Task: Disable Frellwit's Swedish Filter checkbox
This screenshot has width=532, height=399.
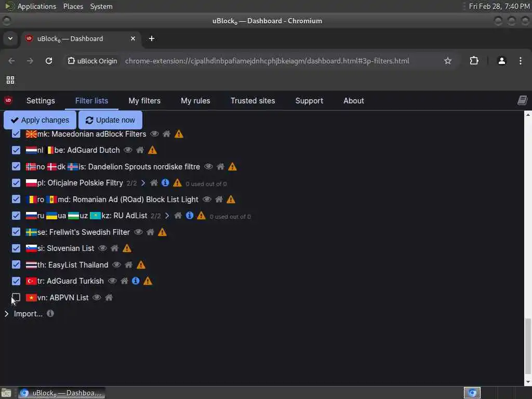Action: [x=16, y=232]
